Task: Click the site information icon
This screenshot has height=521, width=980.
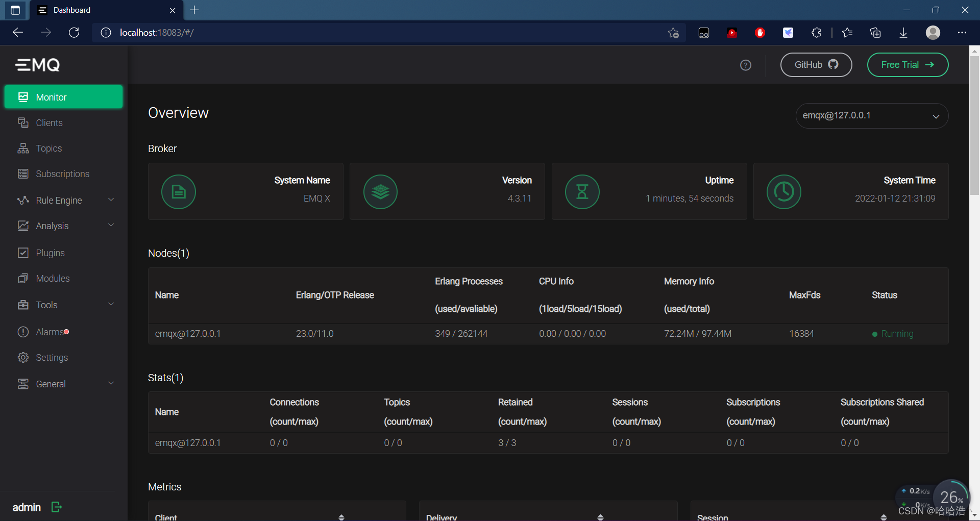Action: [106, 33]
